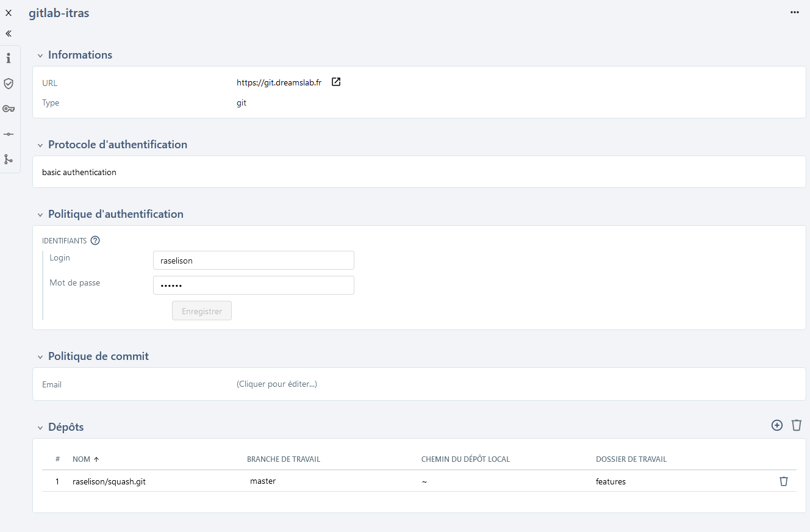Screen dimensions: 810x532
Task: Show help for Identifiants
Action: coord(95,240)
